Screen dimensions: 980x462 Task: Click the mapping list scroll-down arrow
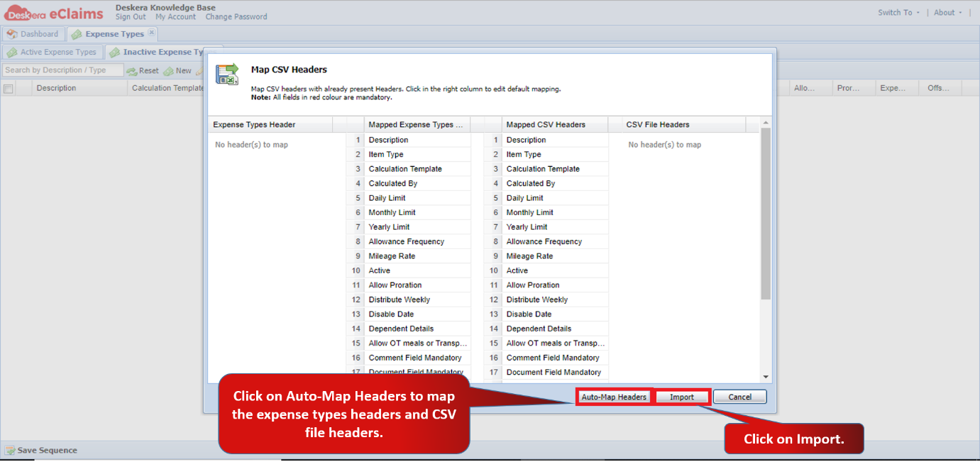coord(766,377)
